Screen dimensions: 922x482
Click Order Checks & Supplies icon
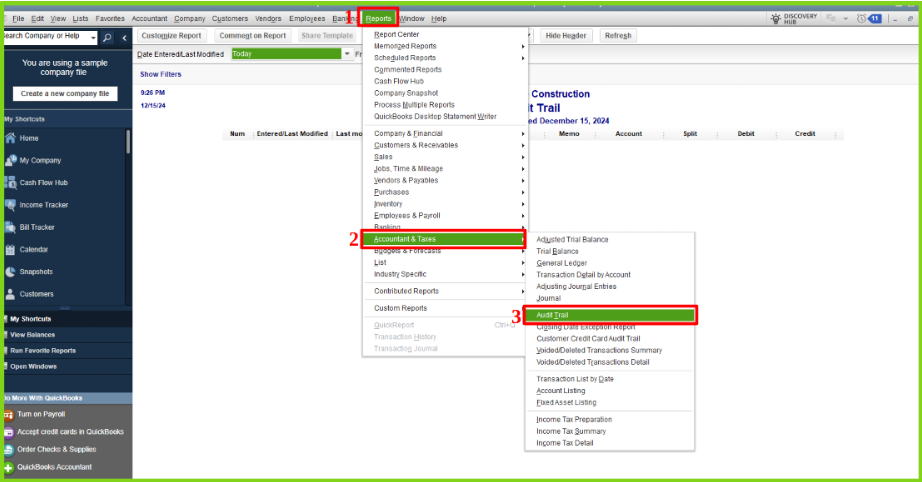coord(8,450)
